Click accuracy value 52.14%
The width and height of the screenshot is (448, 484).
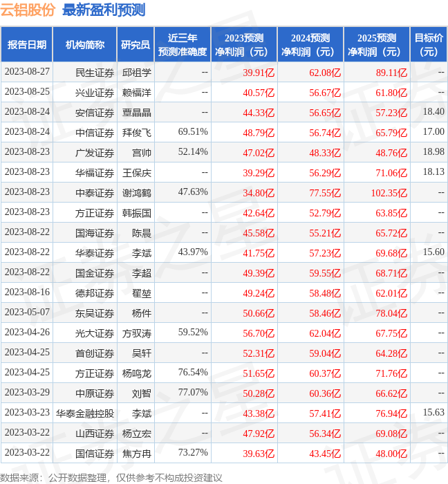pyautogui.click(x=193, y=152)
